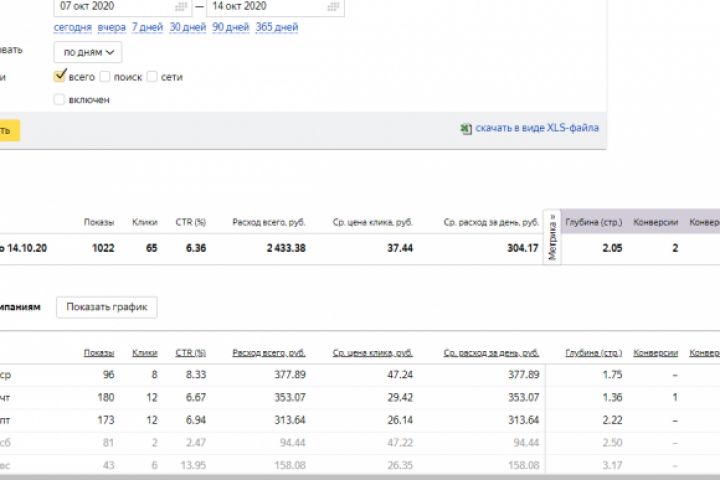
Task: Click total depth value «2.05»
Action: click(x=612, y=248)
